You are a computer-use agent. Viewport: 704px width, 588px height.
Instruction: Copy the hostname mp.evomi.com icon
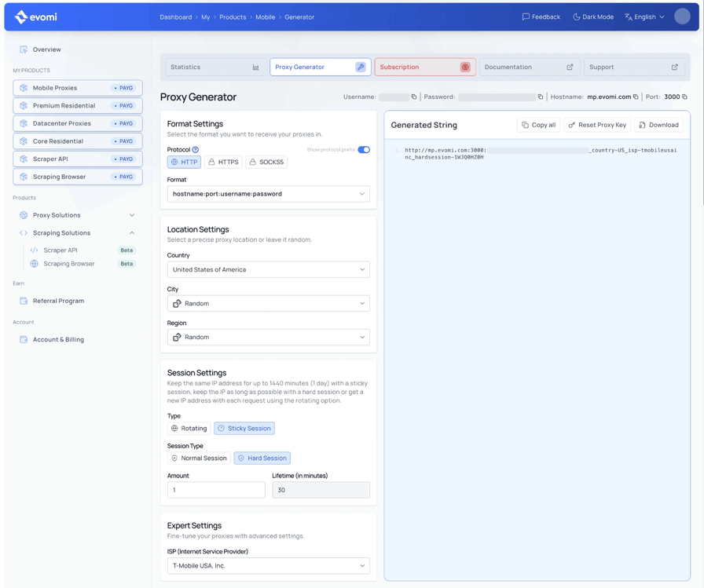636,97
